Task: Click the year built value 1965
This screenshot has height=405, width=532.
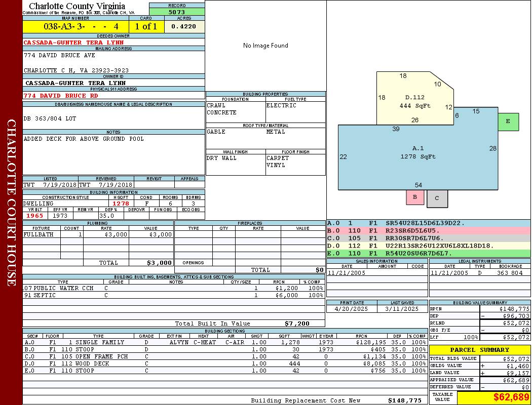Action: coord(36,216)
